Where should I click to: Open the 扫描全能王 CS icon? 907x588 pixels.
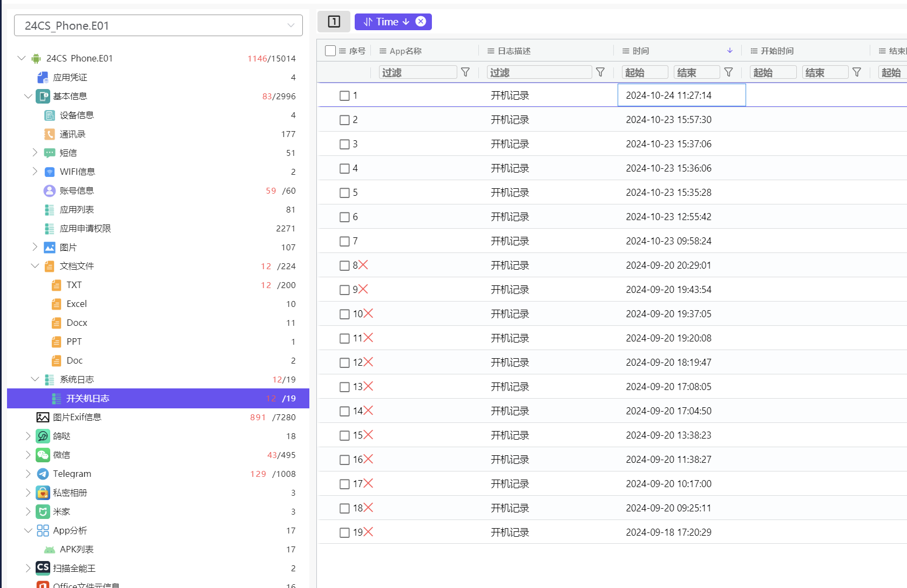click(43, 568)
